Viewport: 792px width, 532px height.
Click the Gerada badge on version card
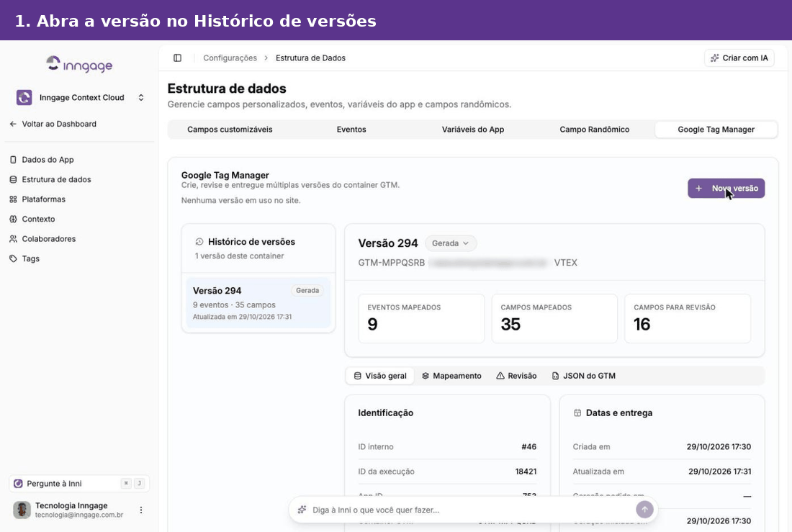point(307,291)
